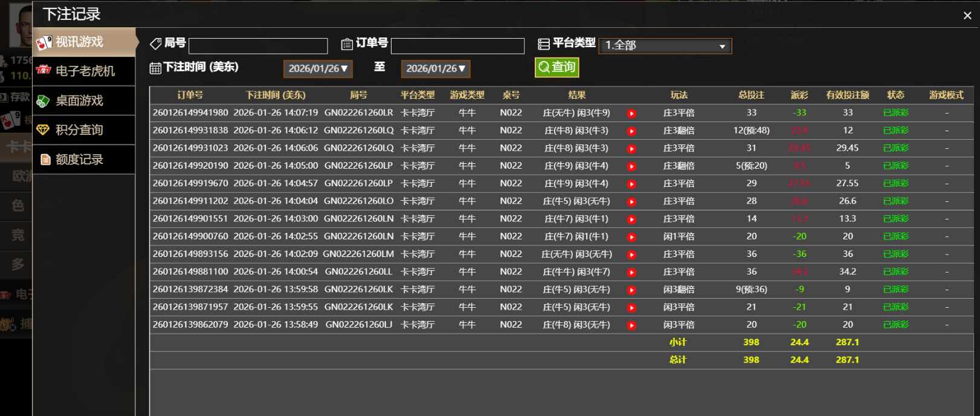The width and height of the screenshot is (980, 416).
Task: Click the 下注时间 column header
Action: point(276,96)
